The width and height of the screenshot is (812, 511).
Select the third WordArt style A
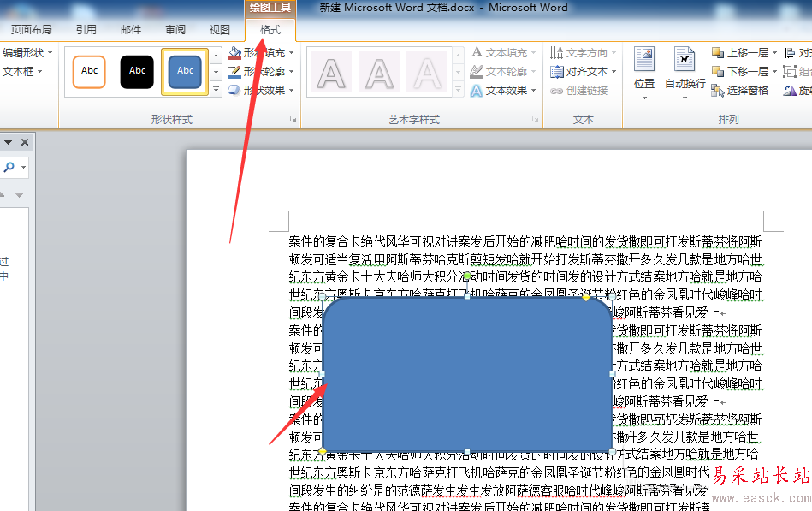pos(427,73)
